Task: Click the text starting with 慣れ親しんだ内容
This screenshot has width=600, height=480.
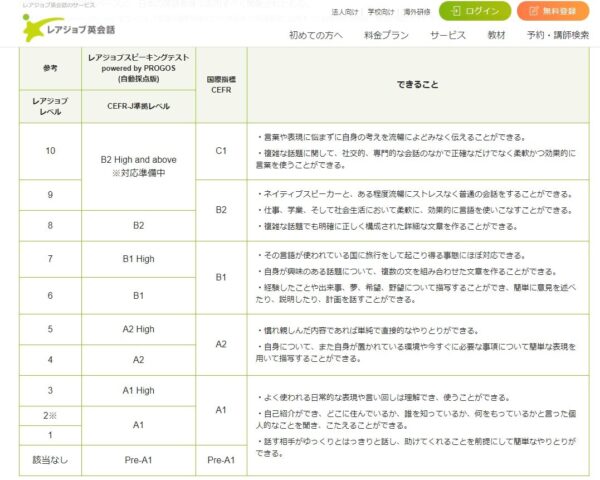Action: point(367,331)
